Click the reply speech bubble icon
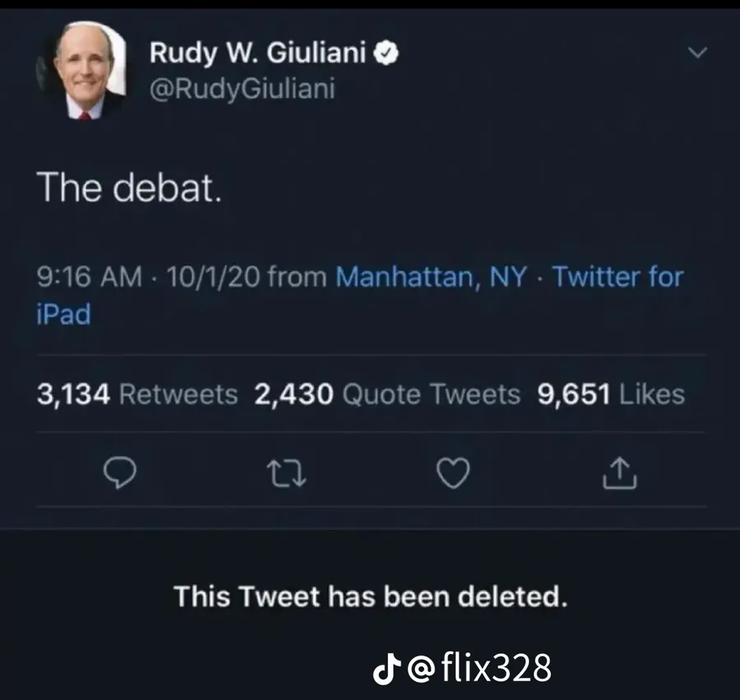Image resolution: width=740 pixels, height=700 pixels. pyautogui.click(x=120, y=473)
